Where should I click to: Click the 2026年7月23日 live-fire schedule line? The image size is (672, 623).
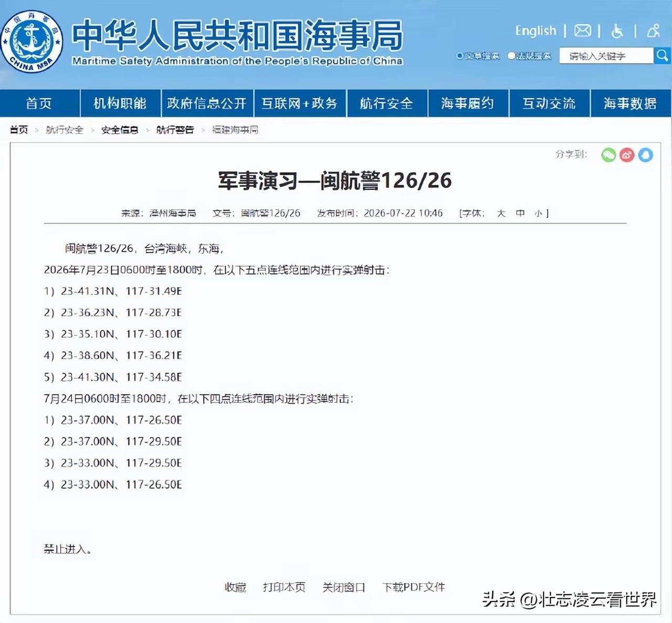click(x=217, y=270)
